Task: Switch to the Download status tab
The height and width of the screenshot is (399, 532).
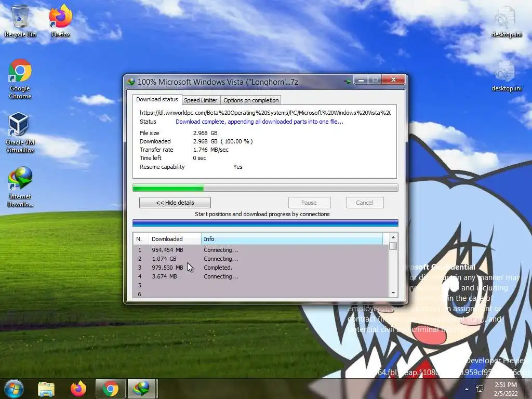Action: tap(157, 99)
